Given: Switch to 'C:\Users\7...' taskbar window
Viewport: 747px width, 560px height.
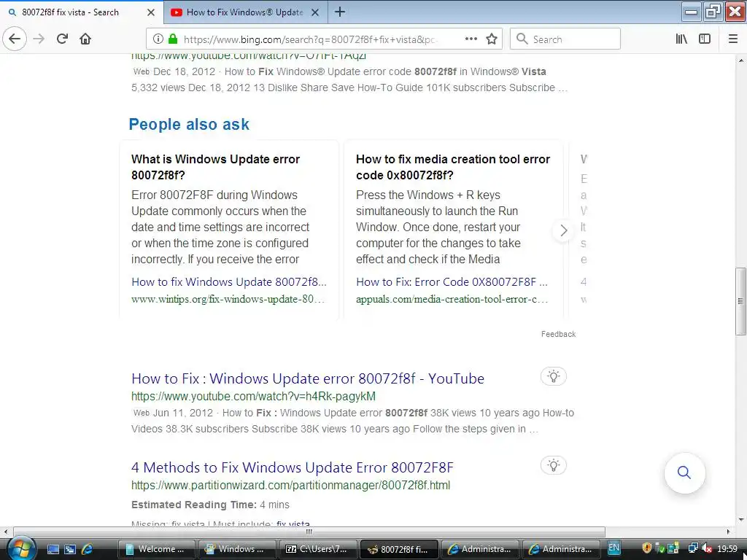Looking at the screenshot, I should (x=318, y=549).
